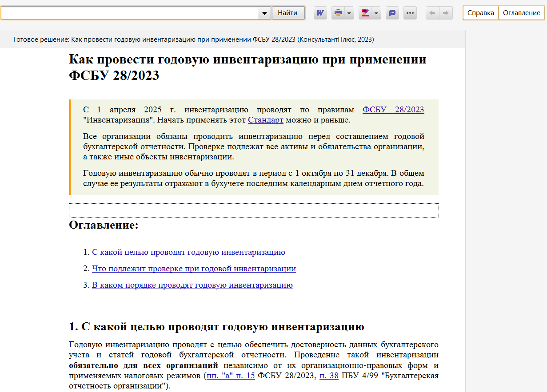Open the пп. "а" п. 15 reference
The height and width of the screenshot is (392, 547).
click(231, 376)
